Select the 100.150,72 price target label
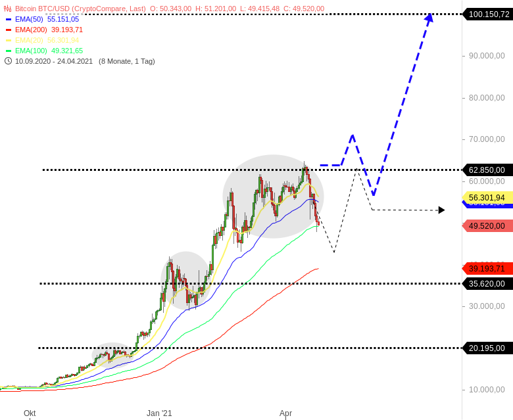 tap(488, 14)
